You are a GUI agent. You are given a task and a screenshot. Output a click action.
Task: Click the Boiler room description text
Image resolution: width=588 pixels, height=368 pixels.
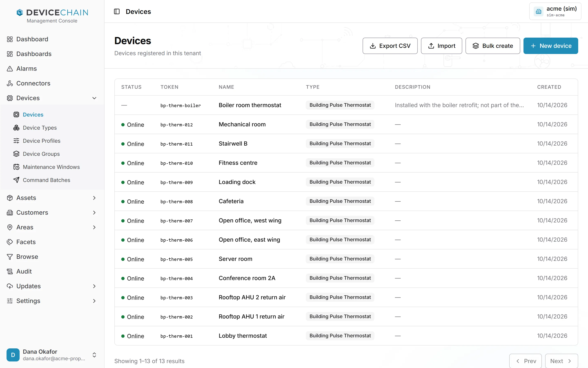(x=459, y=105)
